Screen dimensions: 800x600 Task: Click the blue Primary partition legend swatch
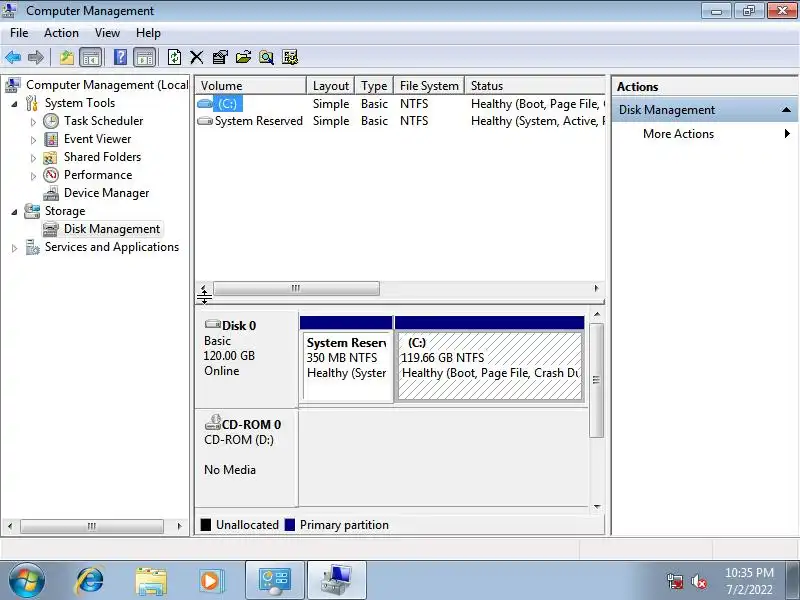click(x=290, y=524)
